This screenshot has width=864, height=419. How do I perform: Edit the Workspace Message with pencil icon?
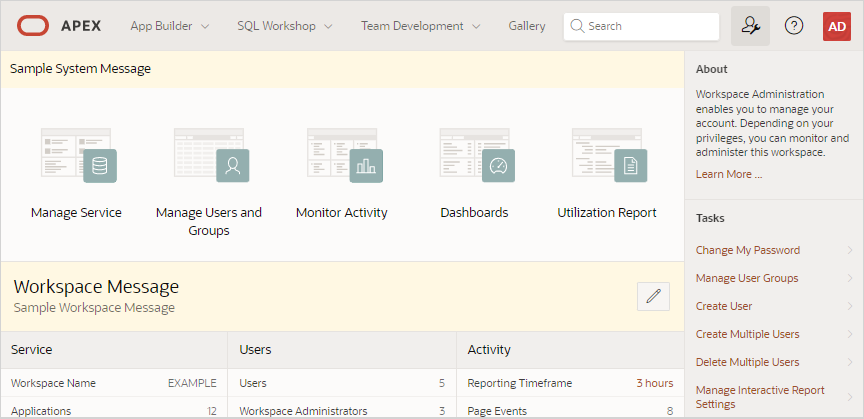point(653,296)
